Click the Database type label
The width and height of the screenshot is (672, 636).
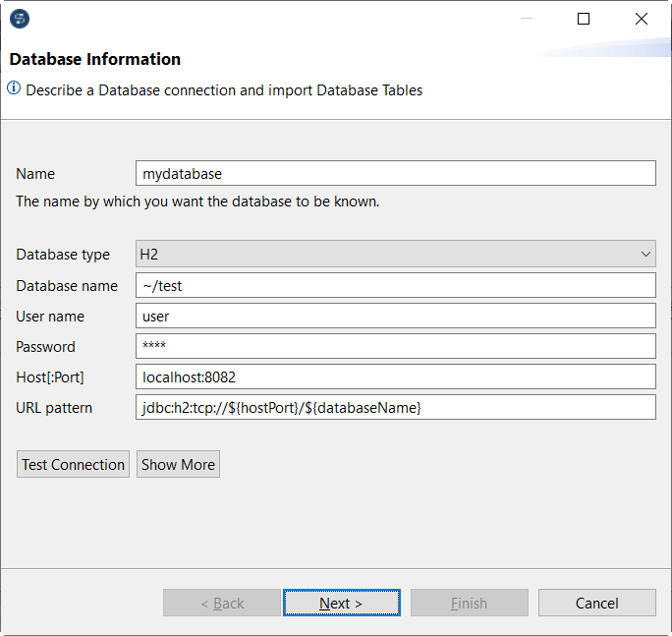click(x=63, y=255)
